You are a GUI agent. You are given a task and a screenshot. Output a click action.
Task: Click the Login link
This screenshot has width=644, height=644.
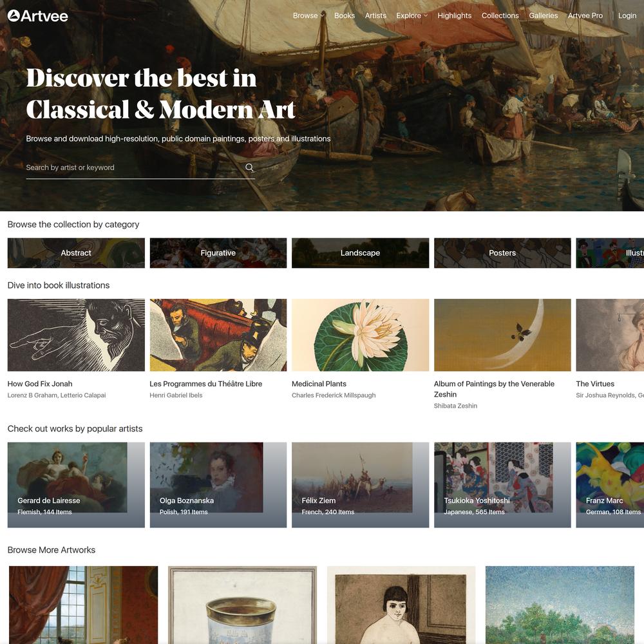[x=627, y=15]
